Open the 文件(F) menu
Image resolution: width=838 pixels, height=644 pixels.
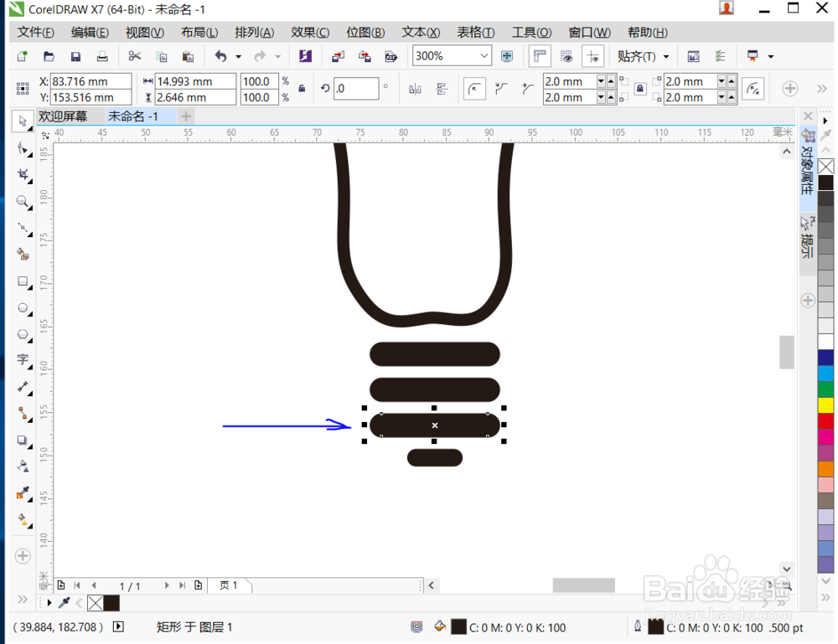tap(36, 33)
